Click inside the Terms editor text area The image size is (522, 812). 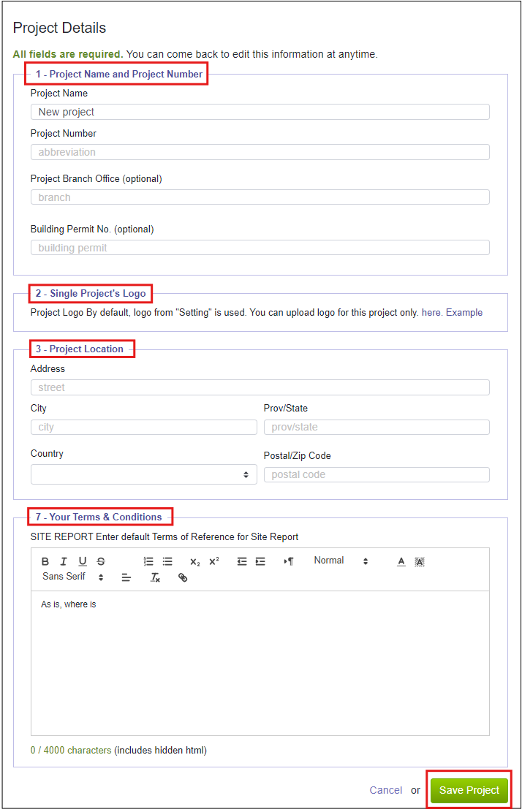click(260, 664)
